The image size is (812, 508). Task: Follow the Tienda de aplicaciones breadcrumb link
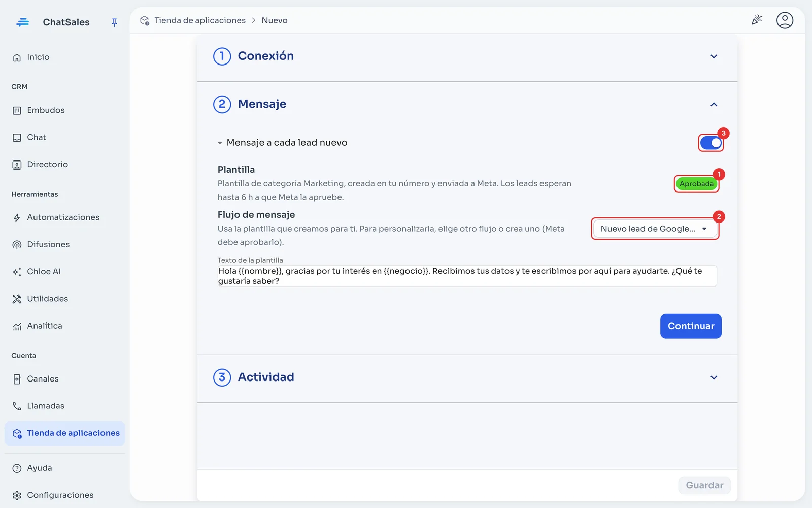coord(200,20)
